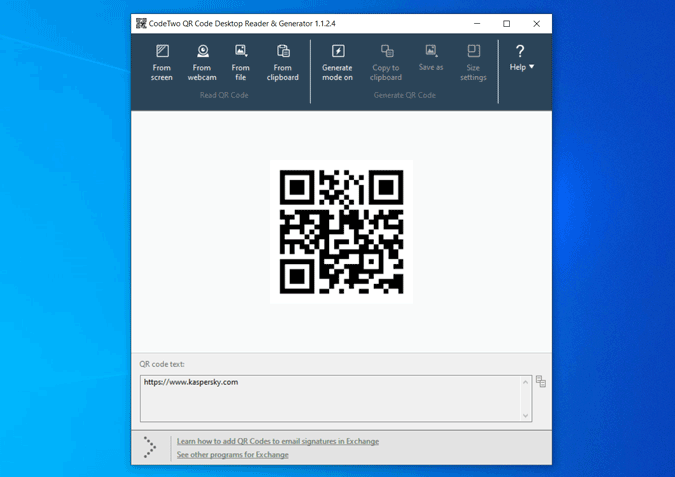
Task: Save the QR code as image
Action: (431, 58)
